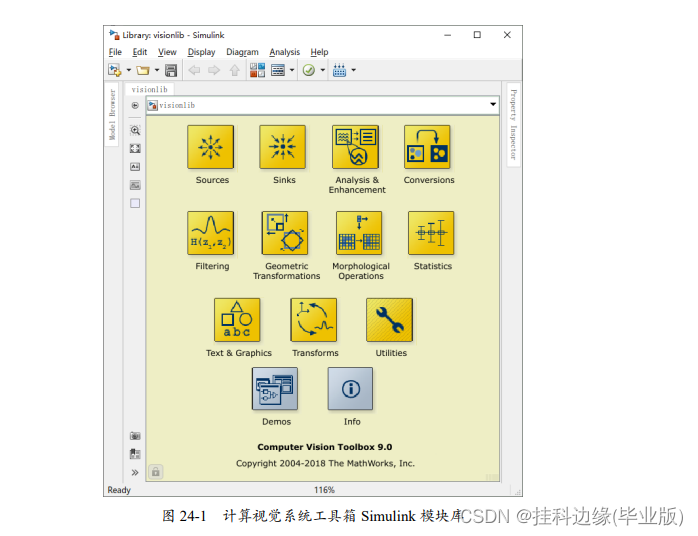The image size is (698, 536).
Task: Click the New model toolbar icon
Action: 114,70
